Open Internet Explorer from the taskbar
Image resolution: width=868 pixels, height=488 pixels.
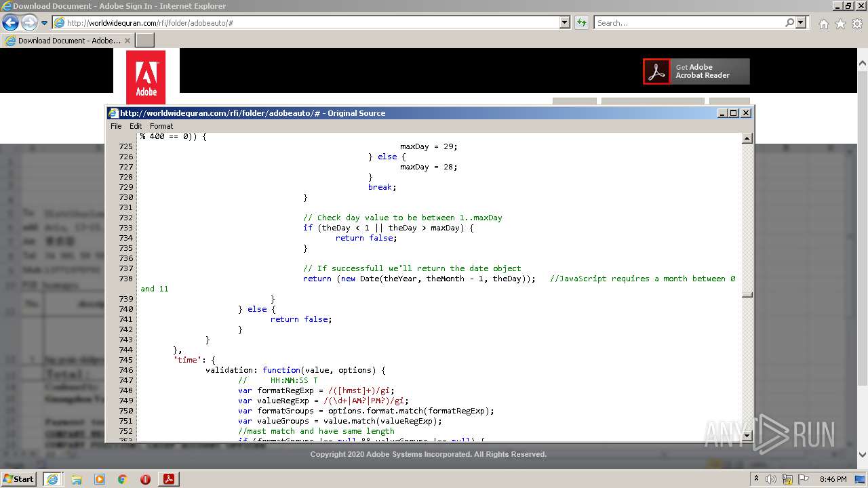(x=52, y=479)
